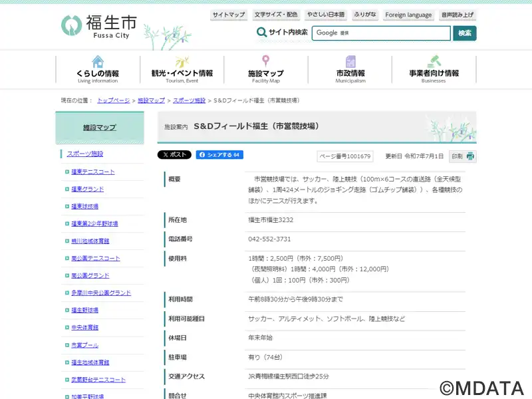Open 福東テニスコート in sidebar

click(x=92, y=172)
